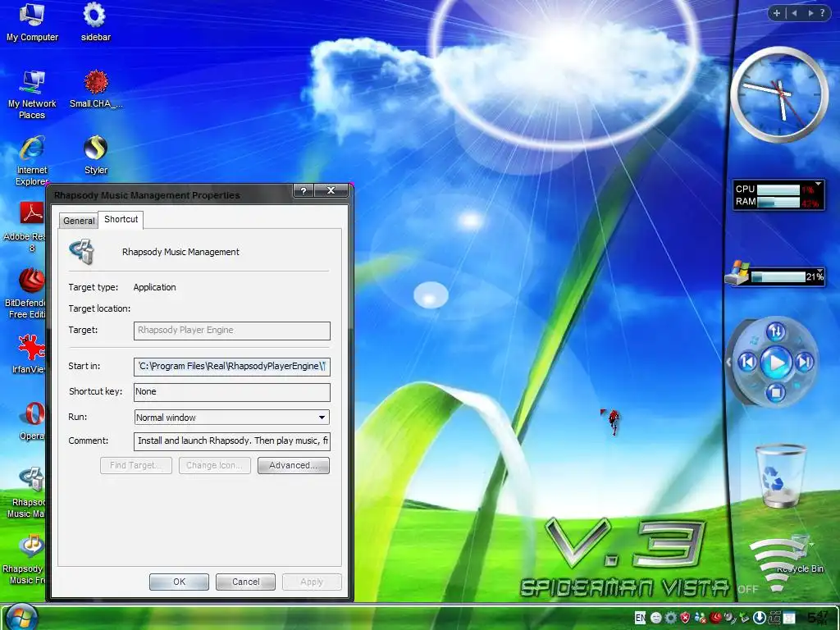840x630 pixels.
Task: Open the Recycle Bin sidebar gadget
Action: [x=781, y=477]
